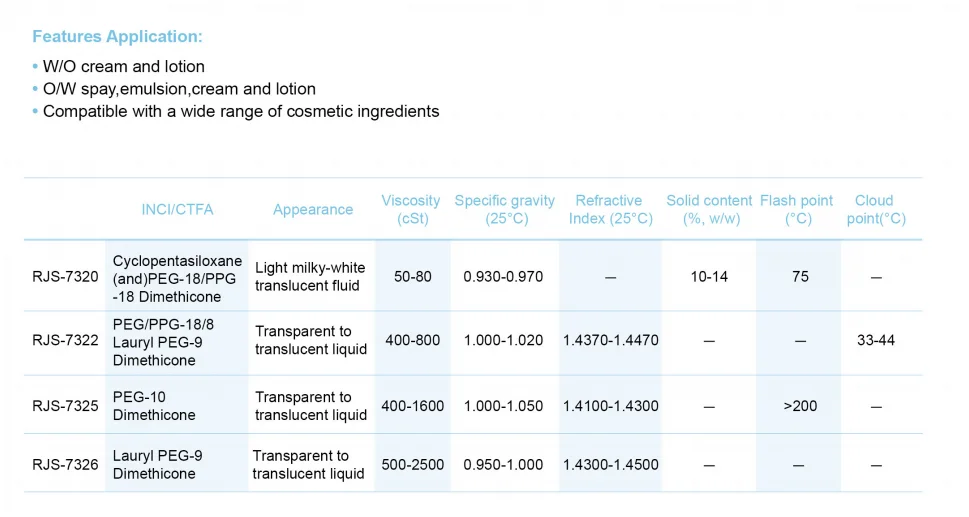Click the O/W spay, emulsion bullet text
This screenshot has height=517, width=969.
tap(179, 90)
